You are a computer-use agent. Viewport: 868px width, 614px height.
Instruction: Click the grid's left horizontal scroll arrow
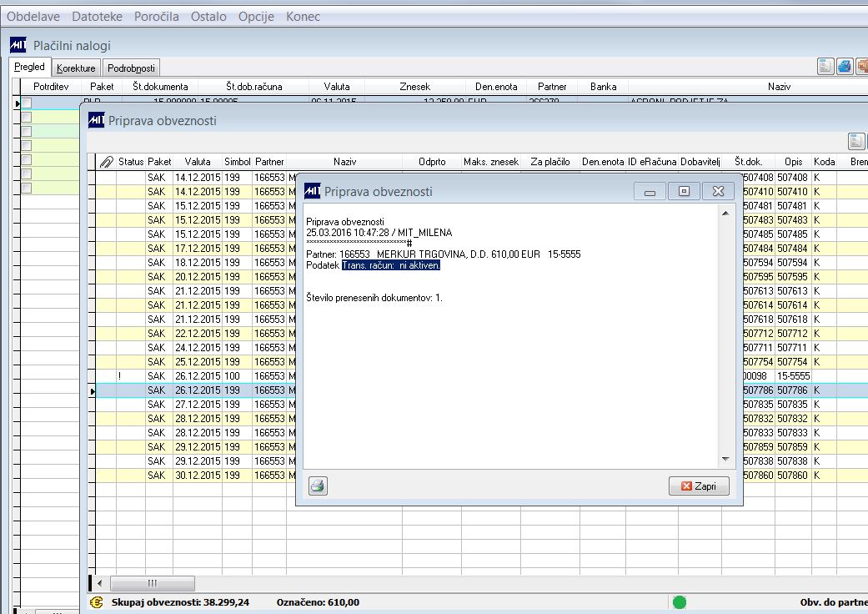[100, 582]
